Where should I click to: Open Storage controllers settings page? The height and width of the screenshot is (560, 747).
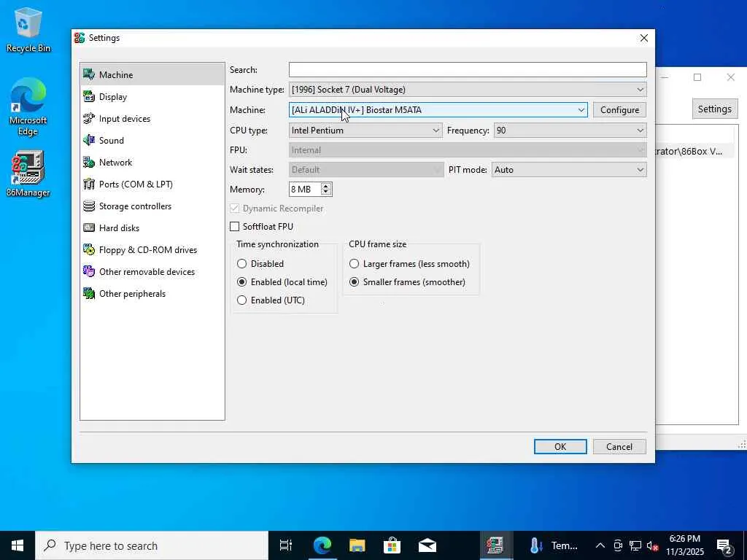[x=152, y=206]
